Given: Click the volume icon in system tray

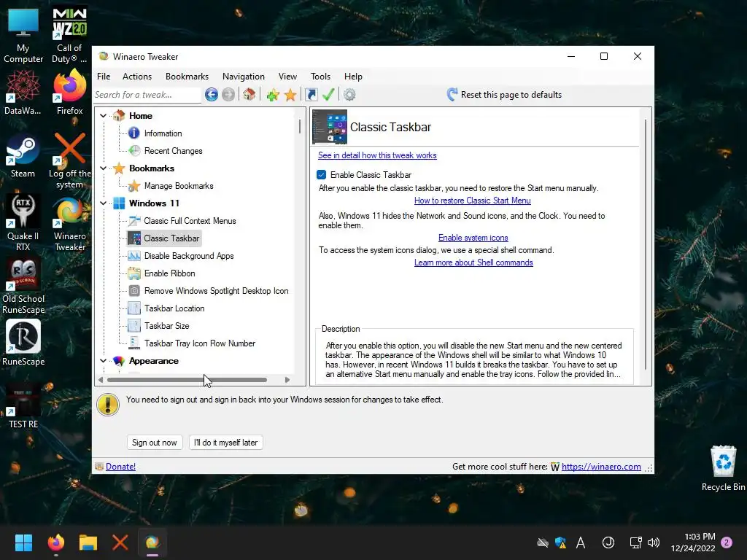Looking at the screenshot, I should point(654,542).
